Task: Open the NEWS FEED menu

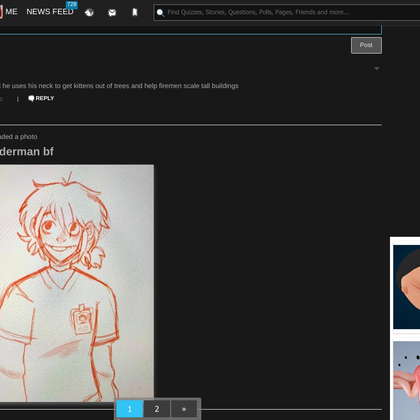Action: (50, 12)
